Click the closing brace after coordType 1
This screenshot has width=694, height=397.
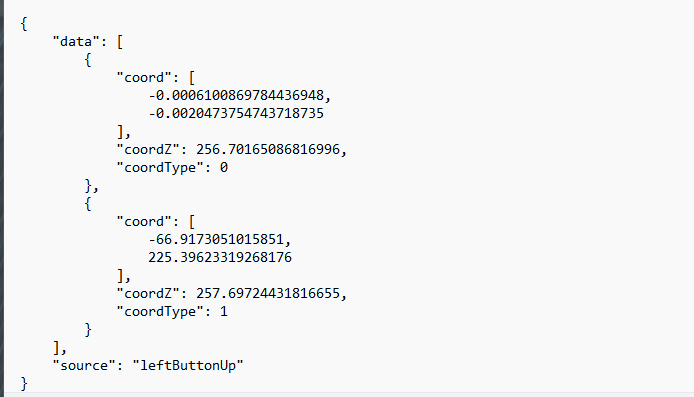click(x=88, y=330)
